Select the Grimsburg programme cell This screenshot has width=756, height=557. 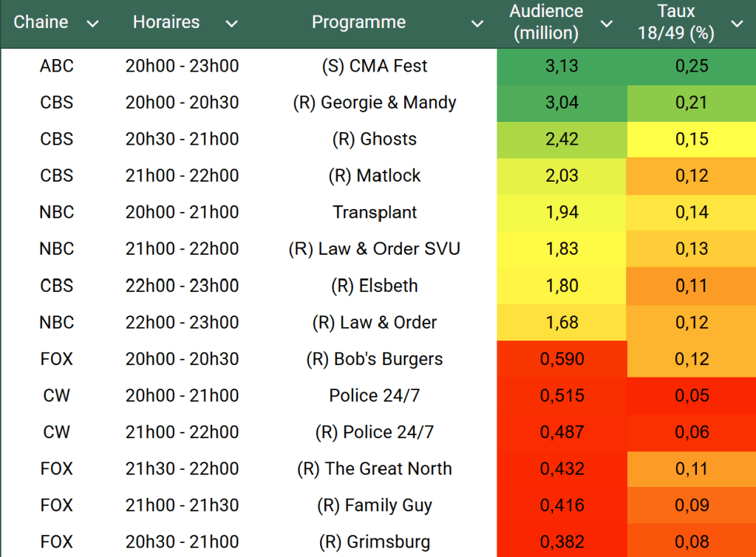[375, 542]
